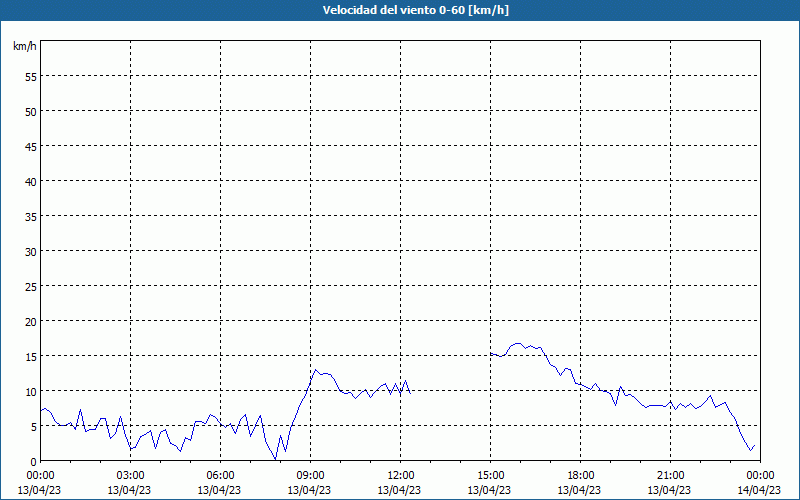Screen dimensions: 800x500
Task: Click the y-axis value 50
Action: pyautogui.click(x=31, y=112)
